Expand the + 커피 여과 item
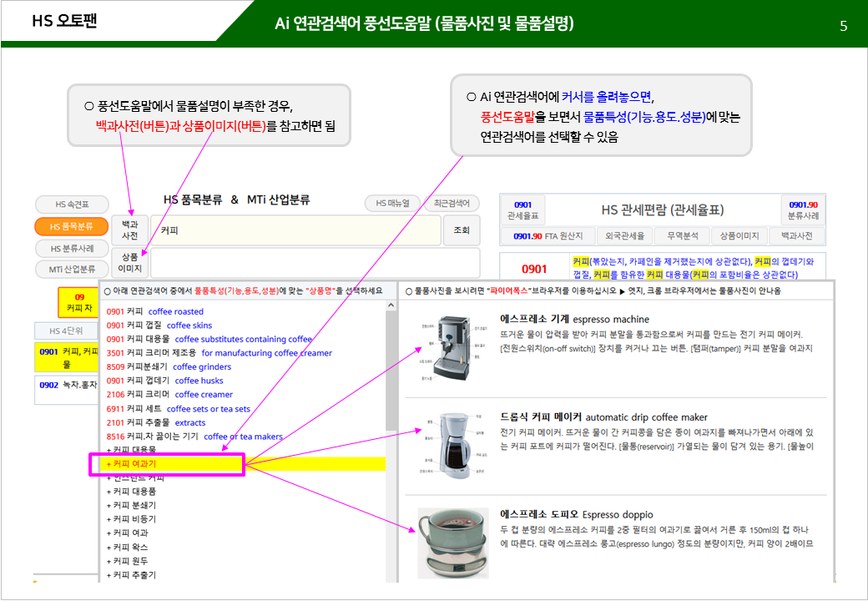This screenshot has height=601, width=868. click(x=128, y=533)
